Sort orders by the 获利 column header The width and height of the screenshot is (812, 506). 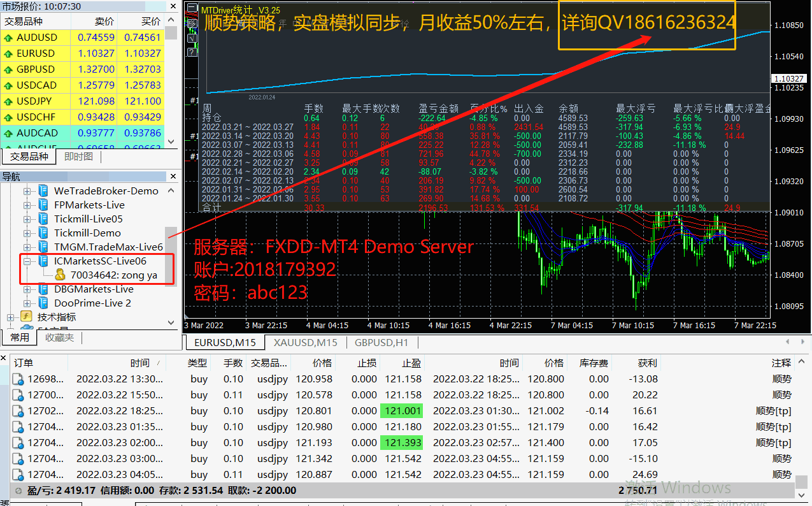pyautogui.click(x=646, y=363)
